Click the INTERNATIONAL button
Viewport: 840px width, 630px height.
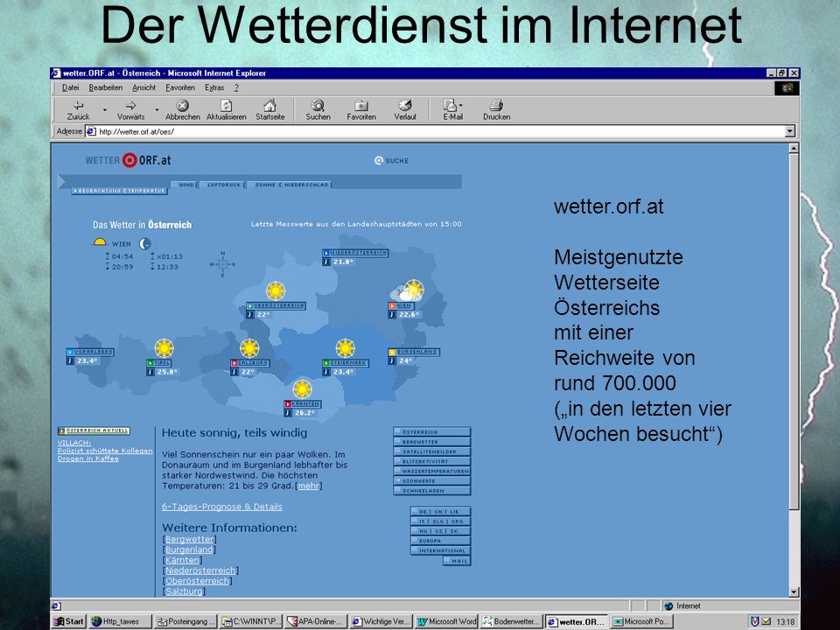(x=440, y=550)
